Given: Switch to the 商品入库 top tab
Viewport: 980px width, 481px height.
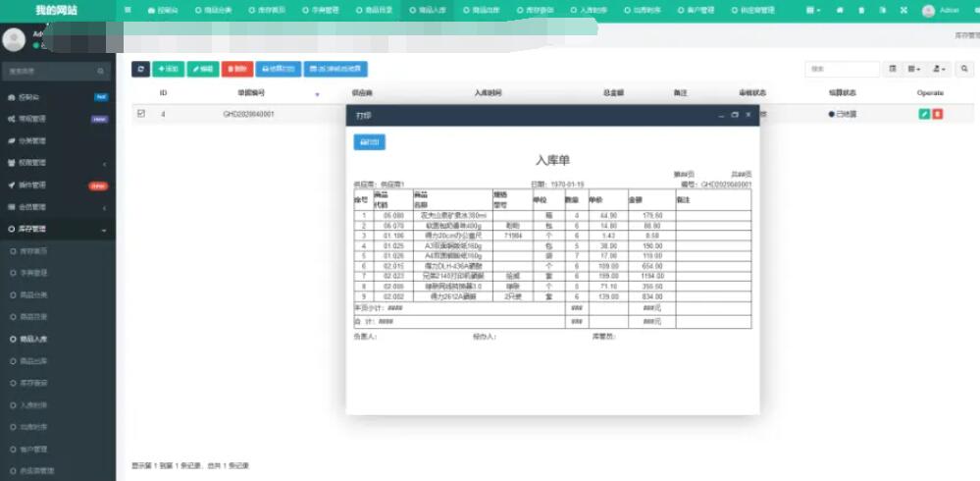Looking at the screenshot, I should pos(429,10).
